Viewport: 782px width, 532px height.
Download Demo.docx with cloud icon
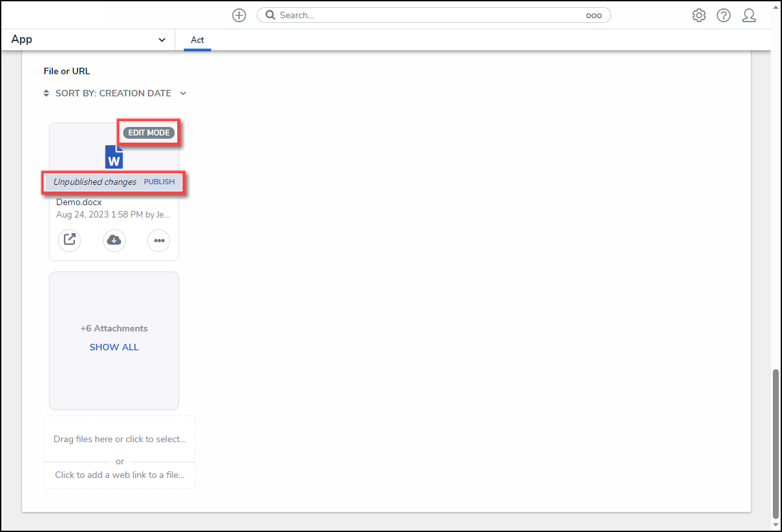114,240
